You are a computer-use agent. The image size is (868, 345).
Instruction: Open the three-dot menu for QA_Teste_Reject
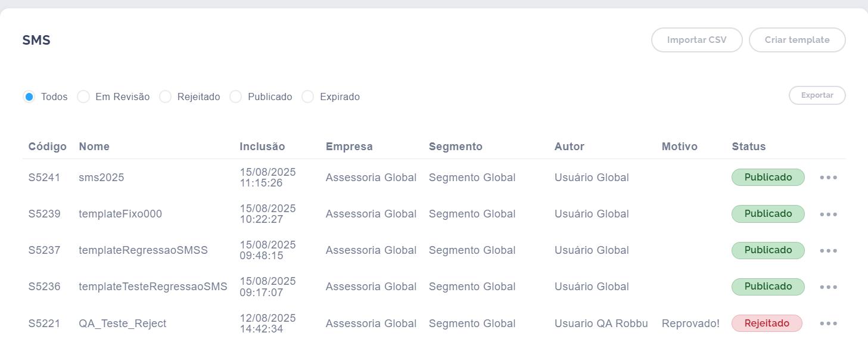pyautogui.click(x=828, y=324)
